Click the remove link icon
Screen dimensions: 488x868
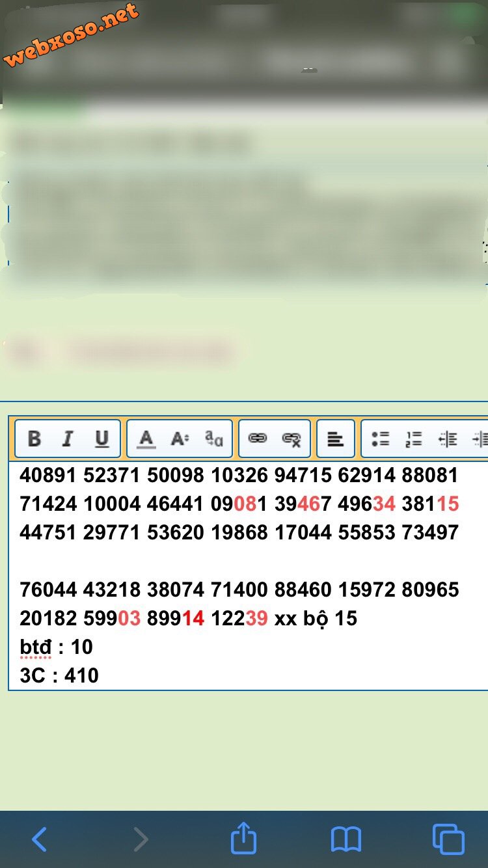coord(291,439)
